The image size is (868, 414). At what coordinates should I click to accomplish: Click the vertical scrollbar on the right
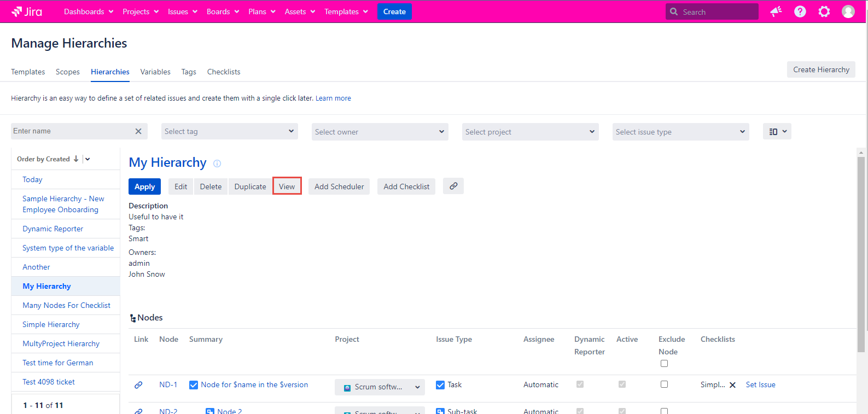click(x=861, y=252)
